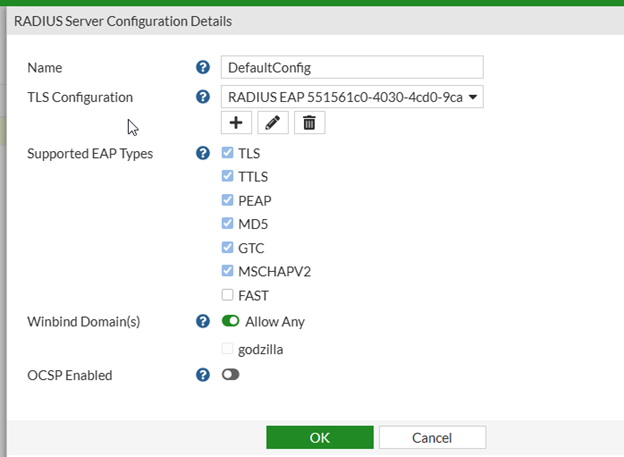Click the help icon beside Name
Screen dimensions: 624x457
203,67
